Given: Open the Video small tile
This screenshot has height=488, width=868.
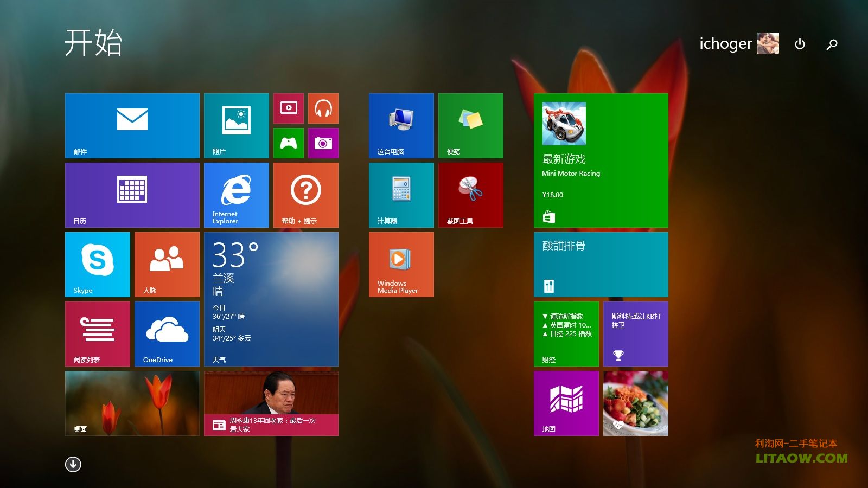Looking at the screenshot, I should tap(289, 108).
